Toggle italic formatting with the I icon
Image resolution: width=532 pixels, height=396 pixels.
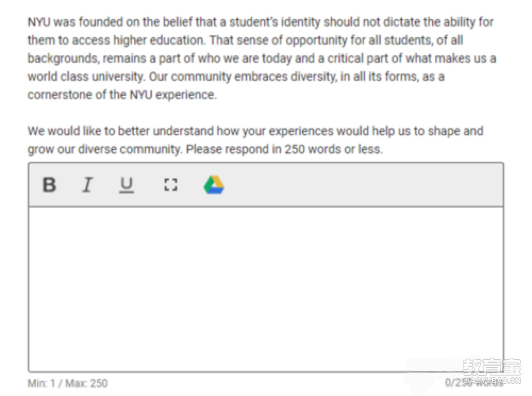point(88,185)
